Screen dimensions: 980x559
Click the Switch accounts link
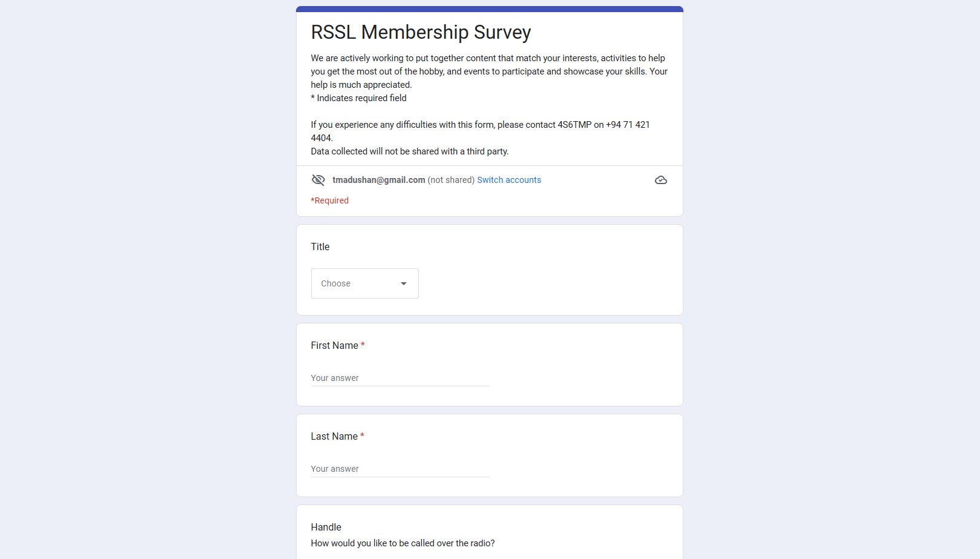[x=509, y=180]
